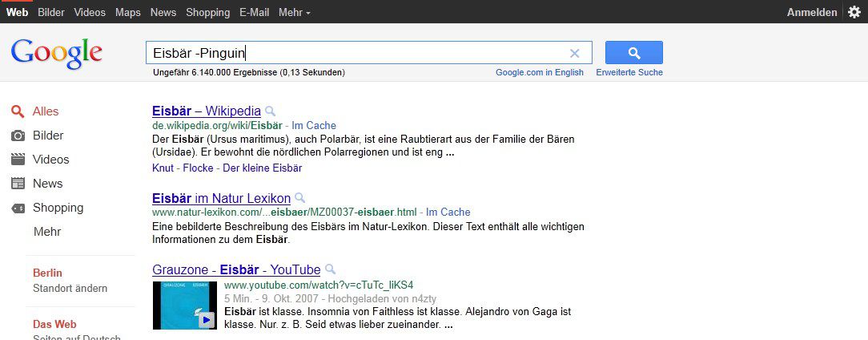Open the Knut sitelink
Image resolution: width=868 pixels, height=340 pixels.
click(x=163, y=168)
